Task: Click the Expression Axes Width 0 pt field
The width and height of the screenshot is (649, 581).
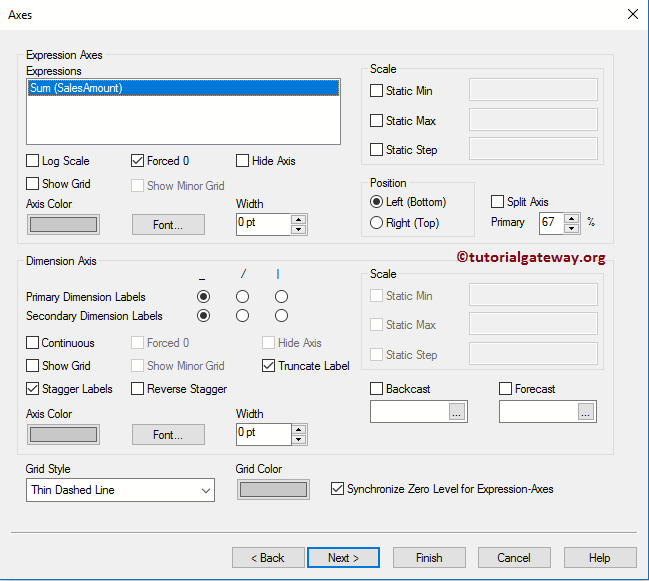Action: pyautogui.click(x=264, y=224)
